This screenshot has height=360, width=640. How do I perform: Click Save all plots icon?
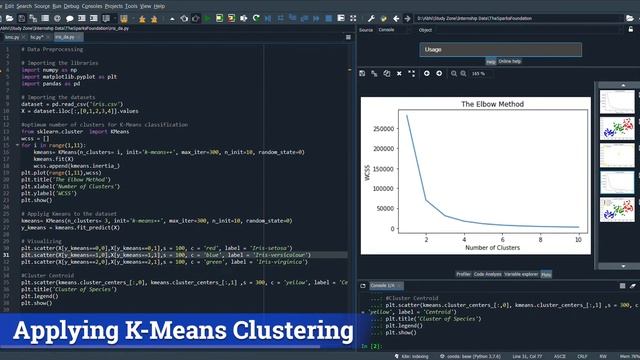[374, 73]
